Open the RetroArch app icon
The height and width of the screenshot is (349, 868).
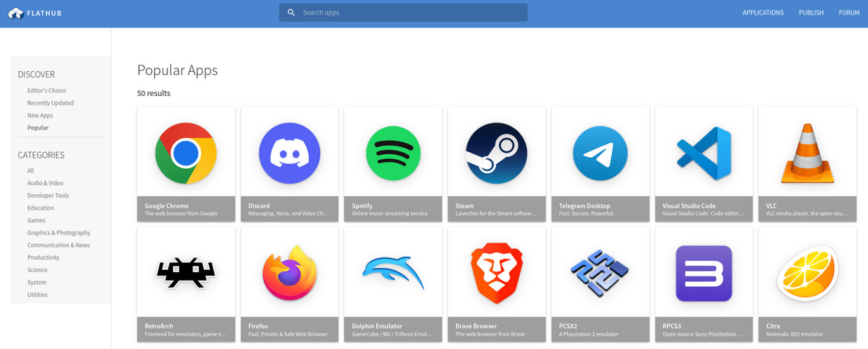[x=186, y=273]
